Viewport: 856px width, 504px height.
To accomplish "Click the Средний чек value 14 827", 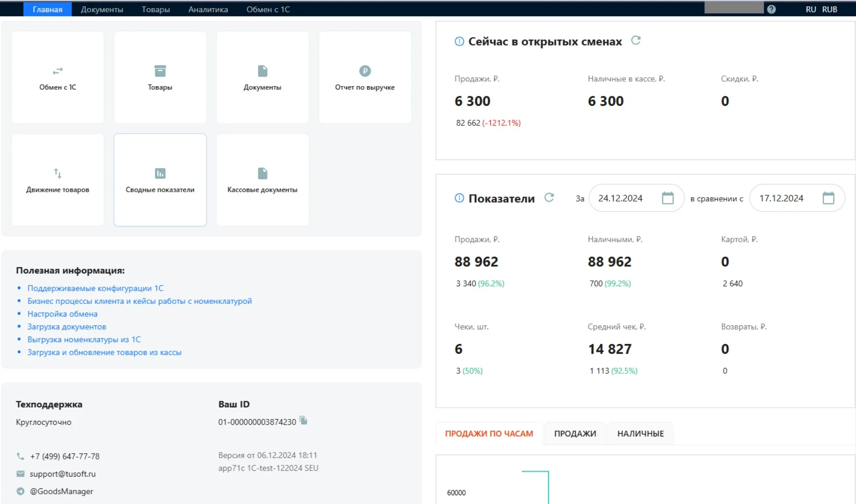I will click(x=610, y=349).
